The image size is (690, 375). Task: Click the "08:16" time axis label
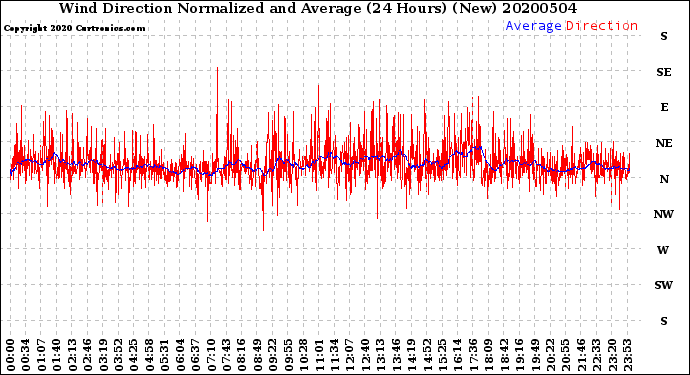click(242, 355)
